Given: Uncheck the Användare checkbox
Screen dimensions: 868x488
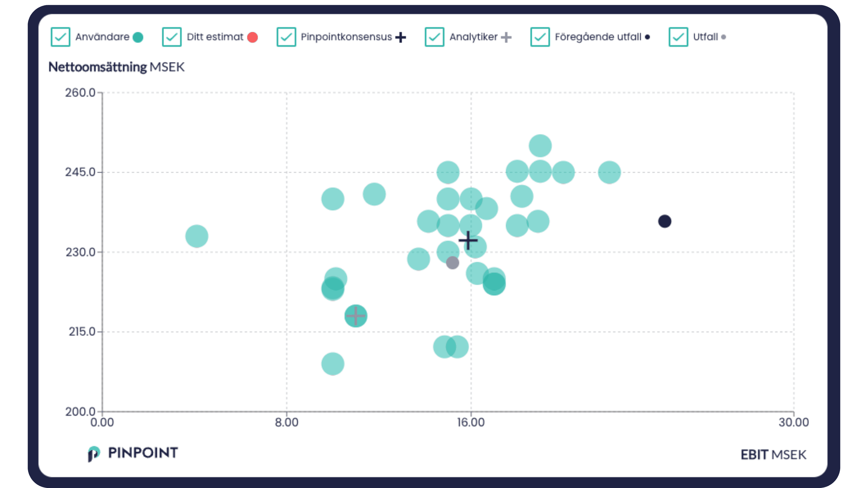Looking at the screenshot, I should click(60, 37).
